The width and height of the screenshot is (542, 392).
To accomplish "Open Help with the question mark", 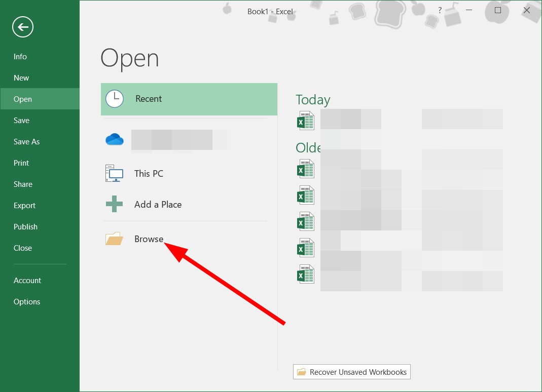I will pyautogui.click(x=440, y=10).
